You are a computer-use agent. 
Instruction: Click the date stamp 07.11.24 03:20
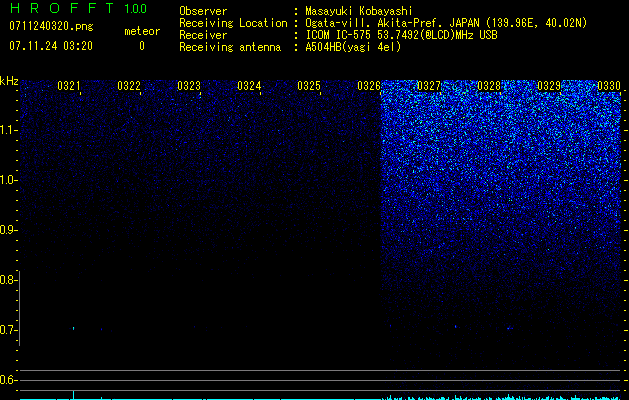(x=51, y=46)
